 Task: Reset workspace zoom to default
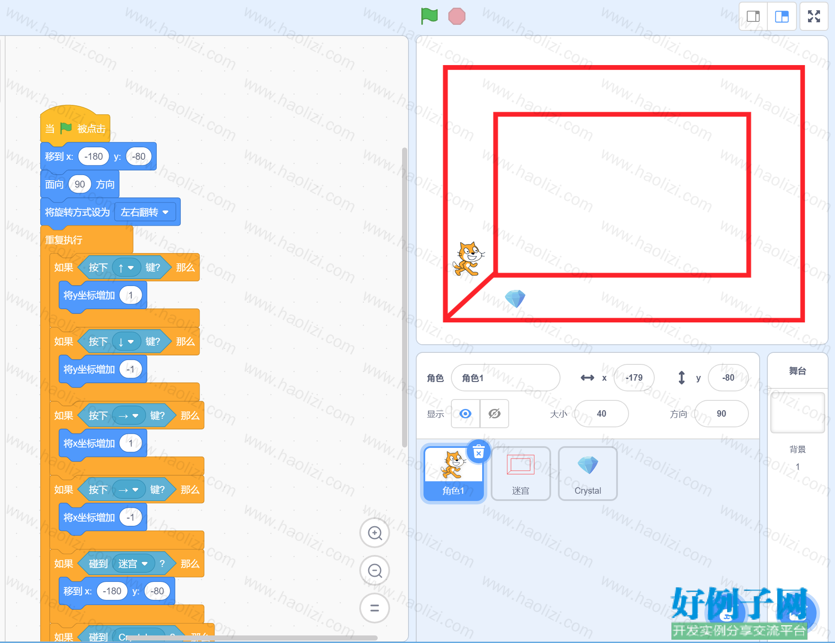click(x=375, y=608)
